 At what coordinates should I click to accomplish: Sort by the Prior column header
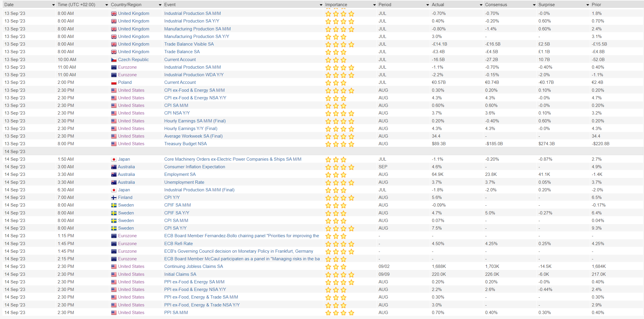(x=596, y=5)
